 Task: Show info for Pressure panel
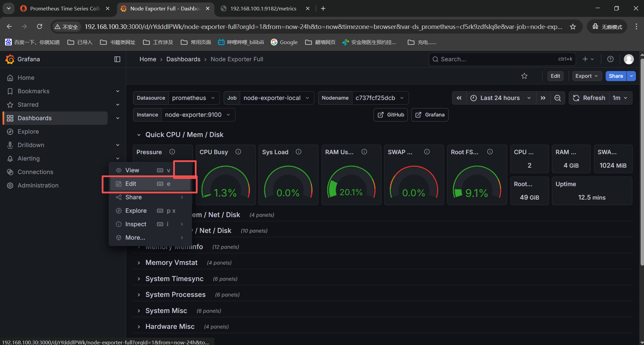172,152
